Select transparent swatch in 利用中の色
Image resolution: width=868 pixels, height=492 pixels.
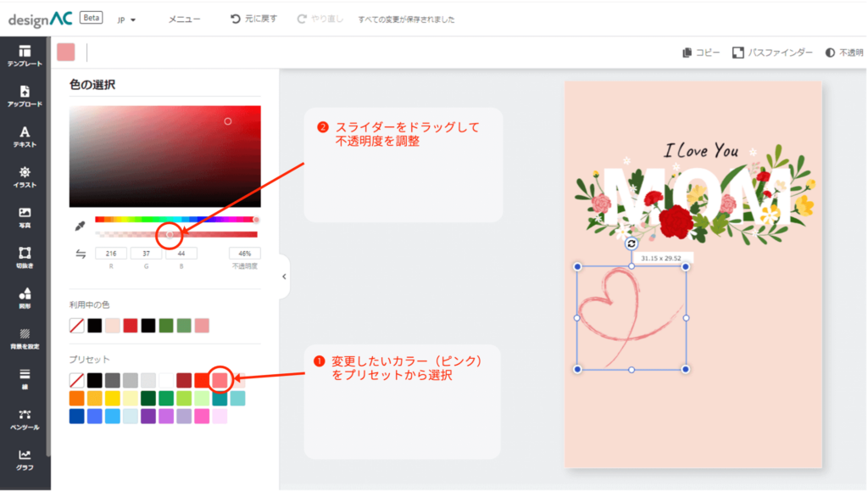(77, 326)
